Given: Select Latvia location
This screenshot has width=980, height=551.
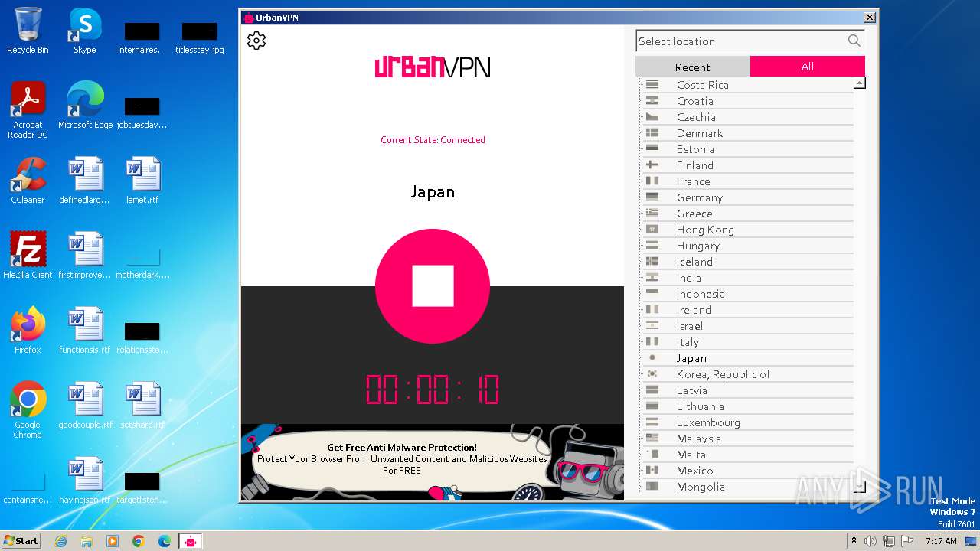Looking at the screenshot, I should [746, 390].
